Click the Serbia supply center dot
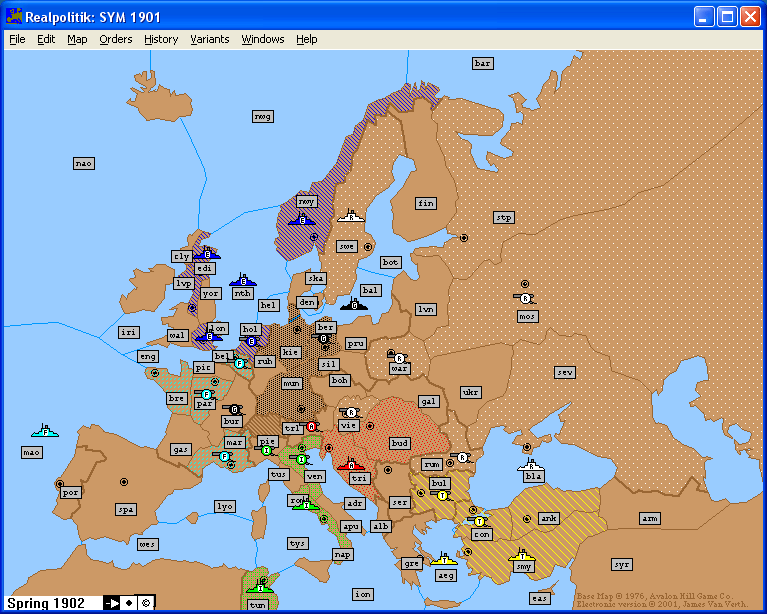The height and width of the screenshot is (614, 767). [387, 470]
